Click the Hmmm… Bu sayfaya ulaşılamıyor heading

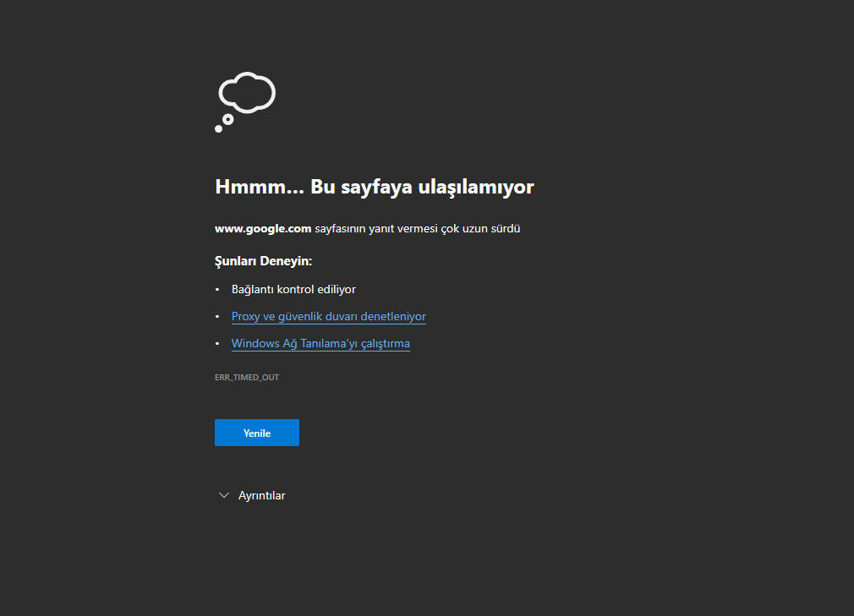[x=375, y=187]
